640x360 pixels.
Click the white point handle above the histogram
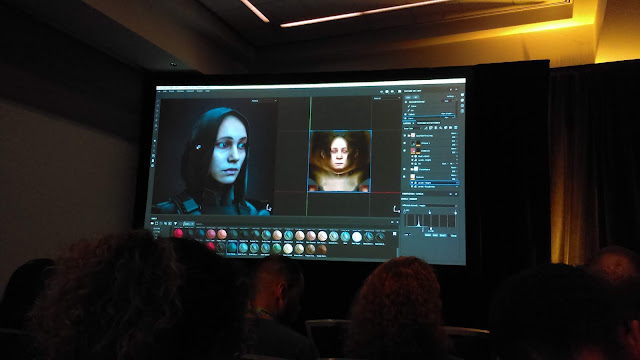tap(456, 213)
